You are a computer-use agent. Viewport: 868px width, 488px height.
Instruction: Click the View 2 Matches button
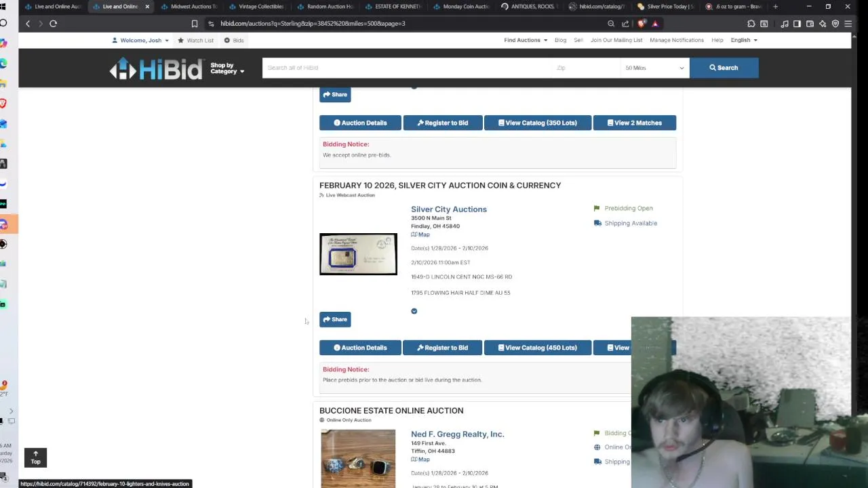634,123
